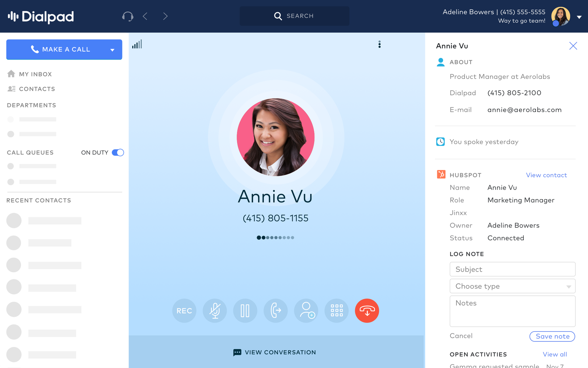Open Adeline Bowers profile avatar
The height and width of the screenshot is (368, 588).
[x=561, y=16]
